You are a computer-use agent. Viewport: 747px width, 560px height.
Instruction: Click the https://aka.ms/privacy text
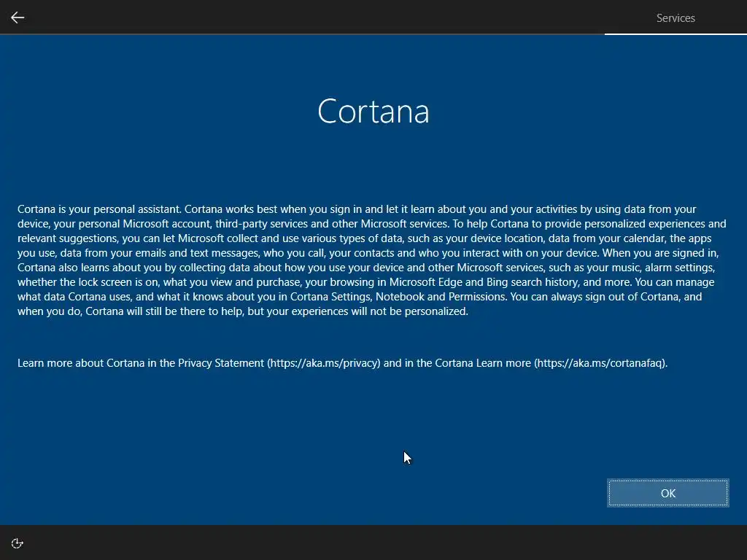323,363
